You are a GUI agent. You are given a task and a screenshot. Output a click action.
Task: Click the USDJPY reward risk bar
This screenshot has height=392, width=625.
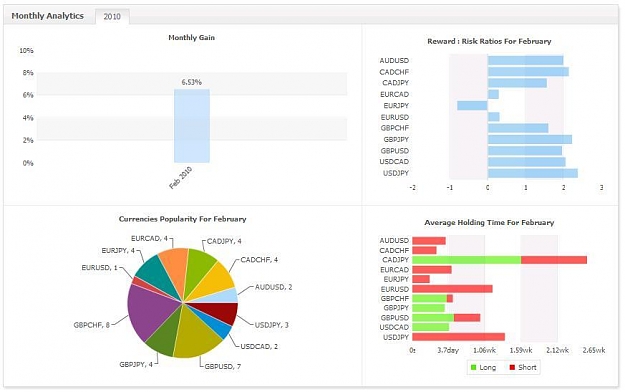(533, 173)
